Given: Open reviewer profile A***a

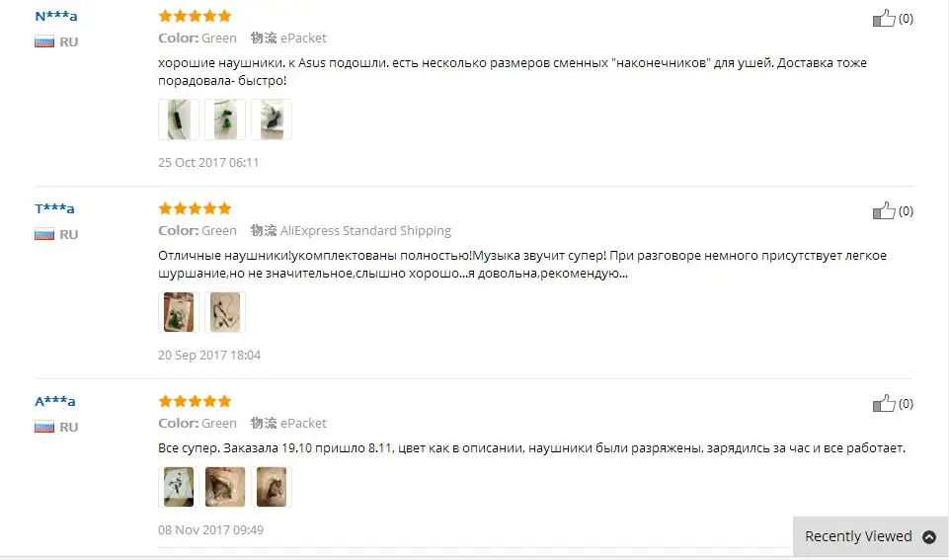Looking at the screenshot, I should [x=54, y=401].
